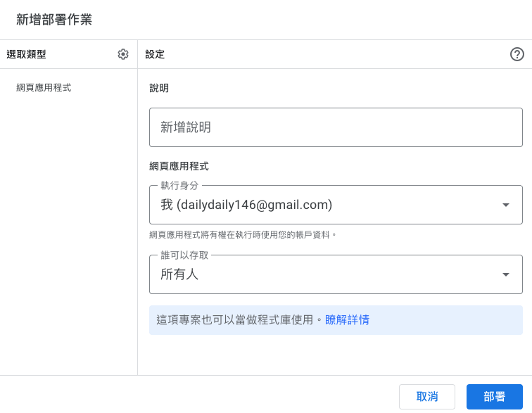Open the 瞭解詳情 link
Viewport: 532px width, 413px height.
(347, 319)
